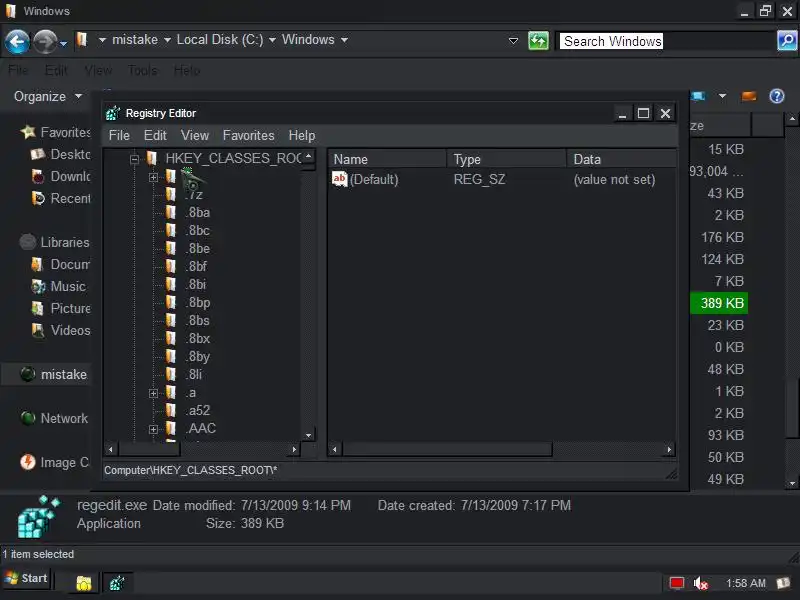
Task: Click the change view icon in Explorer toolbar
Action: [x=698, y=96]
